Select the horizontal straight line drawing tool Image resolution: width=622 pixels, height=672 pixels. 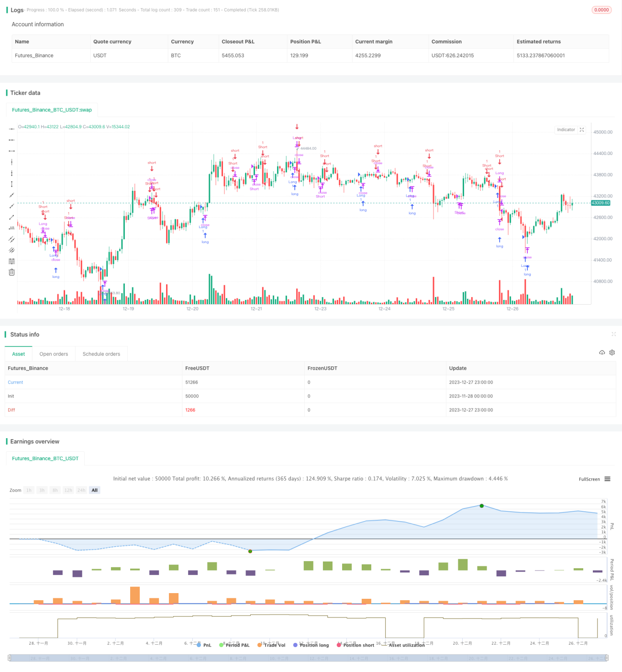coord(11,129)
